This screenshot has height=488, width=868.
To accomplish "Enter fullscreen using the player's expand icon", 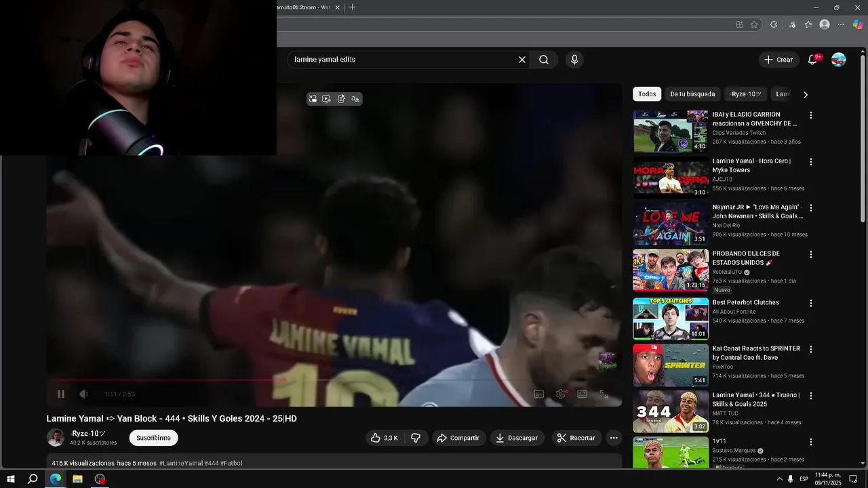I will click(604, 394).
